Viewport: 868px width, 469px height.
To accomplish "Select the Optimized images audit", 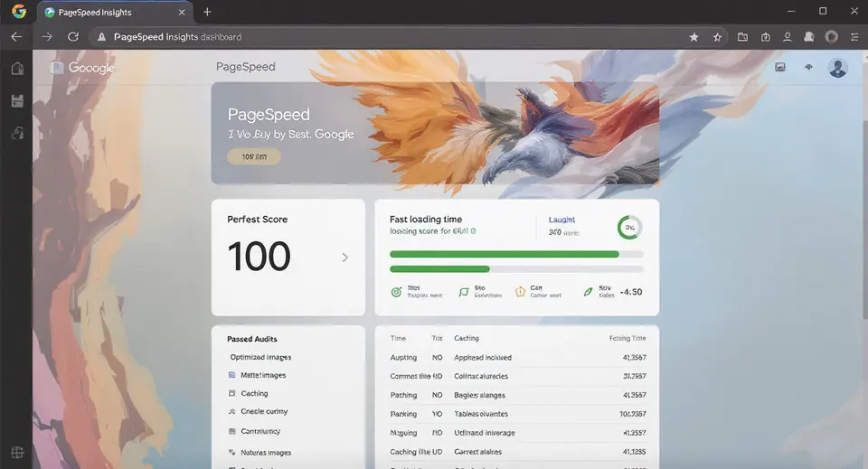I will click(260, 357).
